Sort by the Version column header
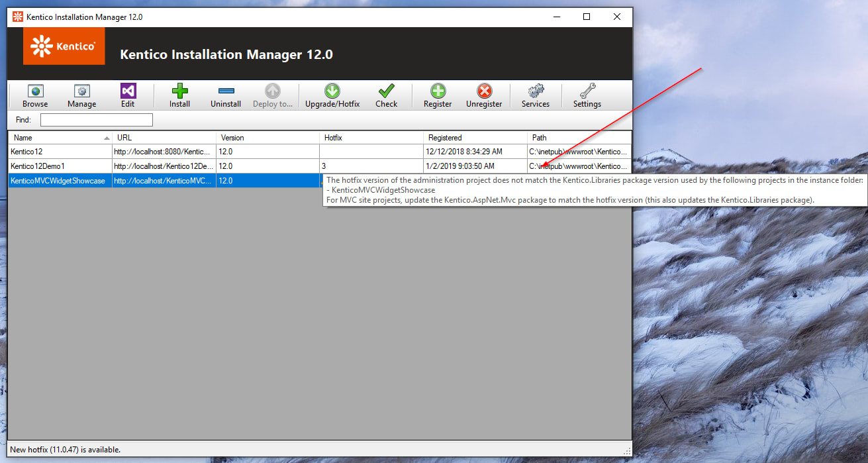868x463 pixels. click(267, 138)
